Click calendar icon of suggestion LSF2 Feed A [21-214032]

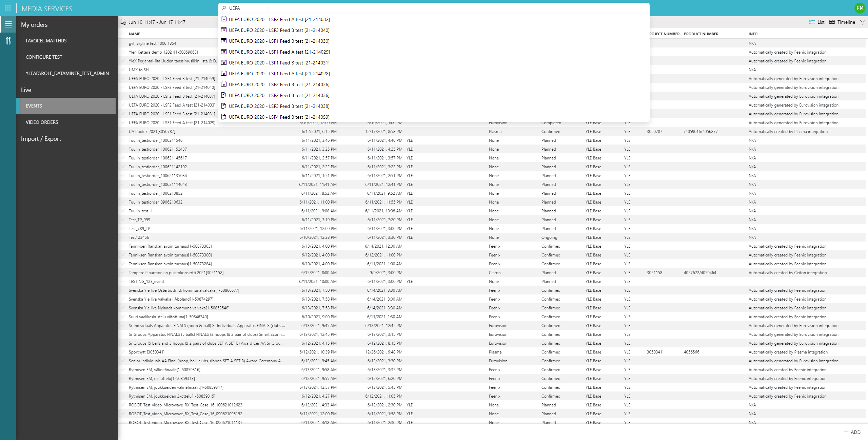[224, 19]
